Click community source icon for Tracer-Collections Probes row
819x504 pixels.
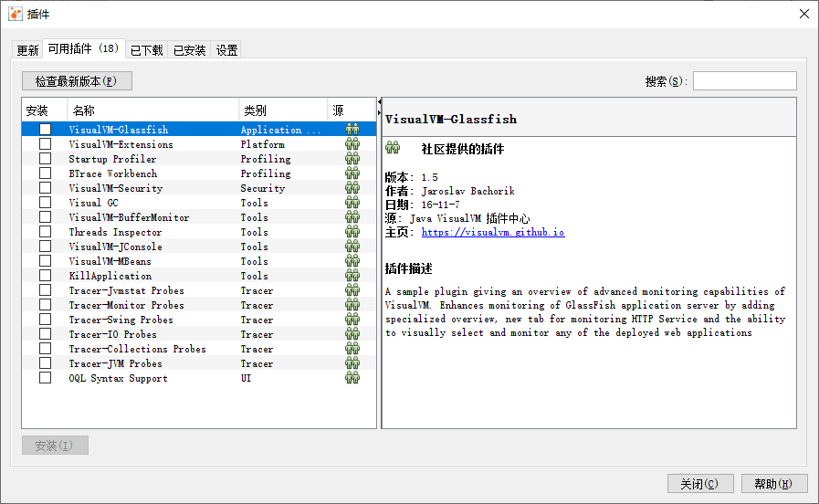pyautogui.click(x=352, y=349)
